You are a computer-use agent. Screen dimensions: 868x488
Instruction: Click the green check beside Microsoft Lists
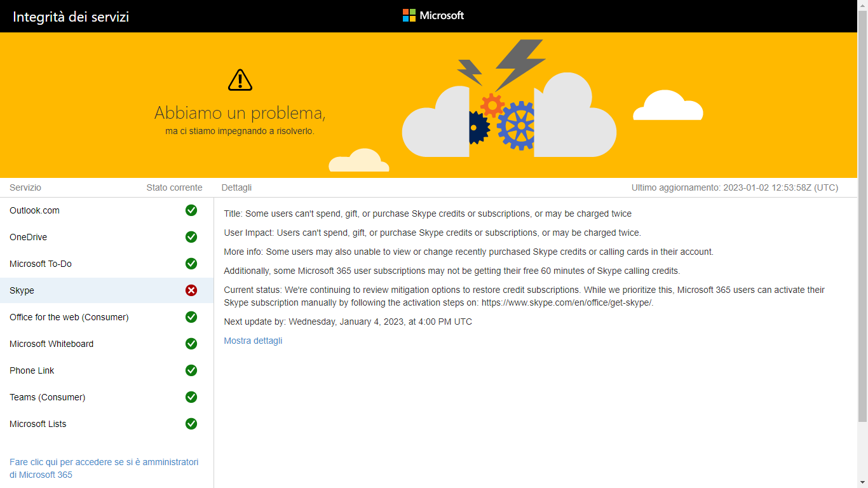[x=191, y=424]
